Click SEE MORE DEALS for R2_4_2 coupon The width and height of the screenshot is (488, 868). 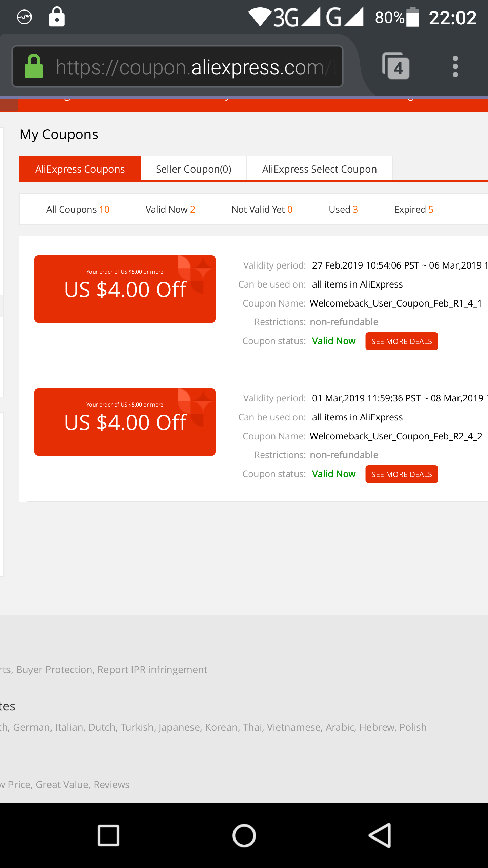click(402, 474)
